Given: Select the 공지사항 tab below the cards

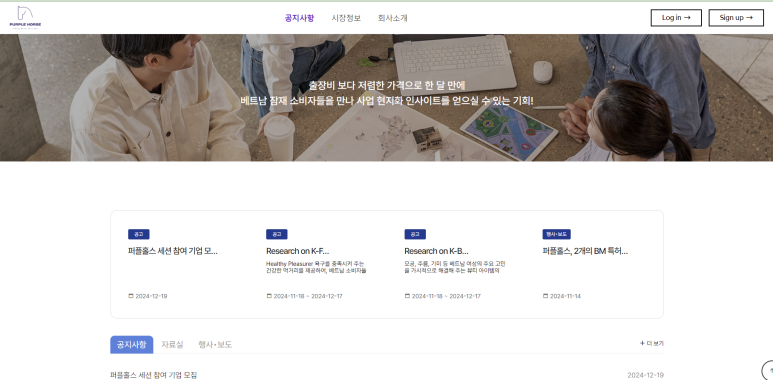Looking at the screenshot, I should 132,345.
